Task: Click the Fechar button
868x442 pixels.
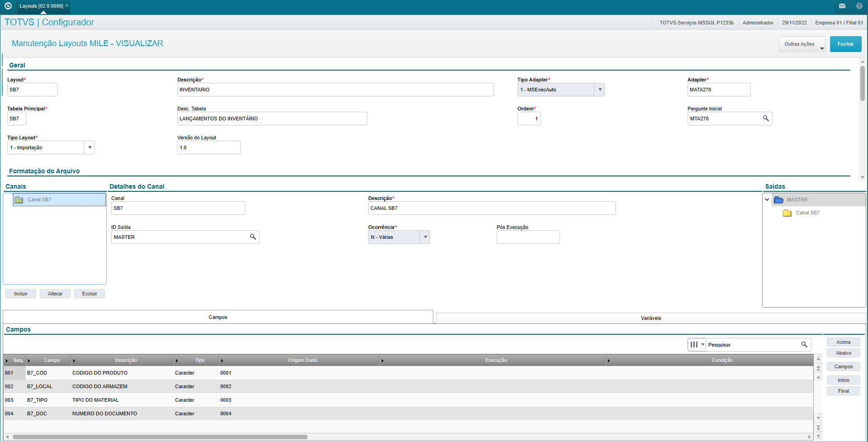Action: (845, 44)
